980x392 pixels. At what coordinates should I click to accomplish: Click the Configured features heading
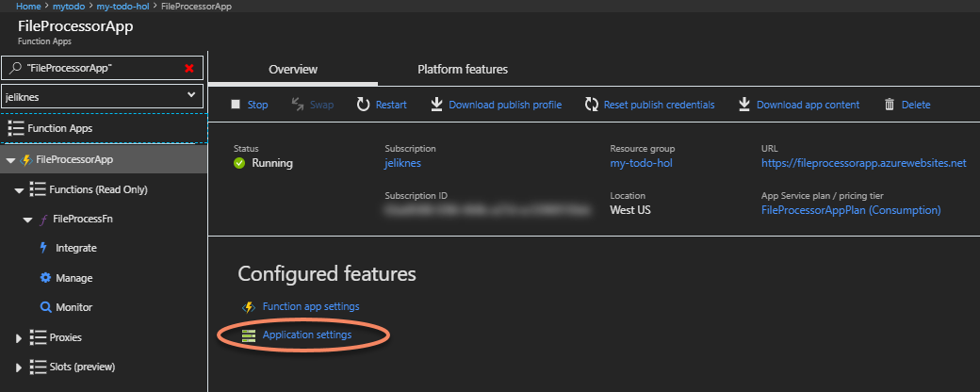point(327,273)
